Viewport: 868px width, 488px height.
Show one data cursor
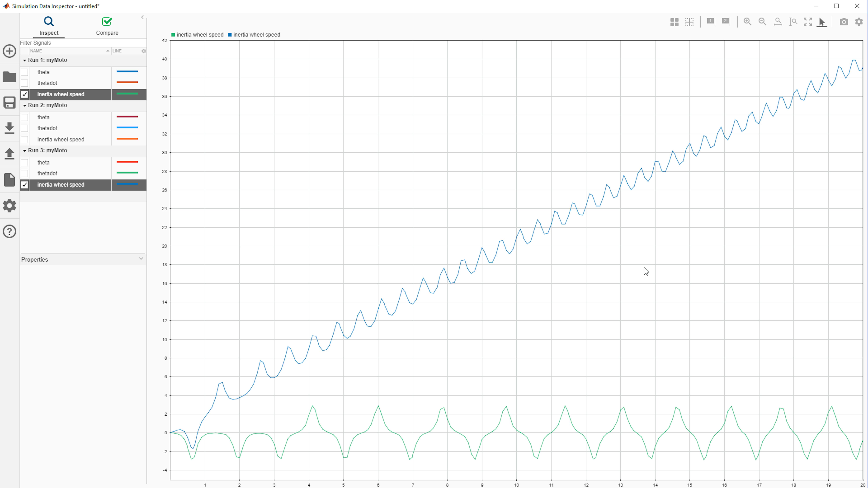click(711, 21)
